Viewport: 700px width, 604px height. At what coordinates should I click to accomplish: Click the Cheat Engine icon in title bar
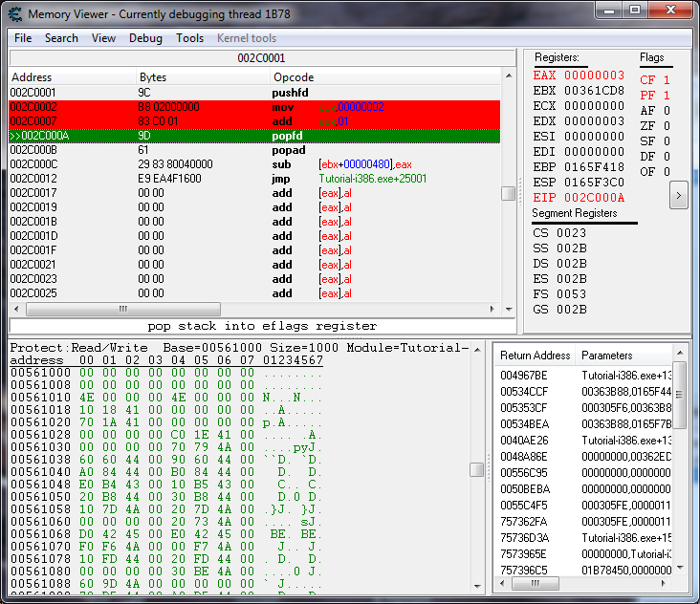14,15
